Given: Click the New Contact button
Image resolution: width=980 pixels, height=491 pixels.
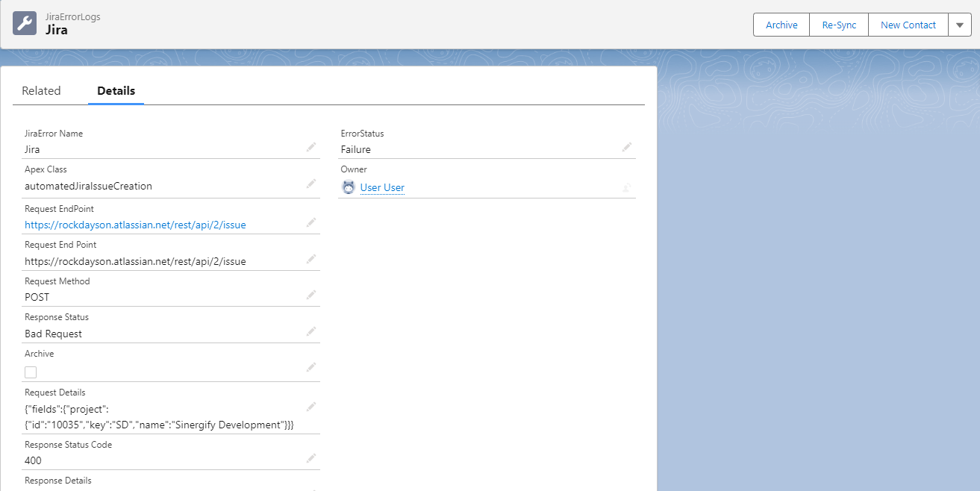Looking at the screenshot, I should [908, 25].
